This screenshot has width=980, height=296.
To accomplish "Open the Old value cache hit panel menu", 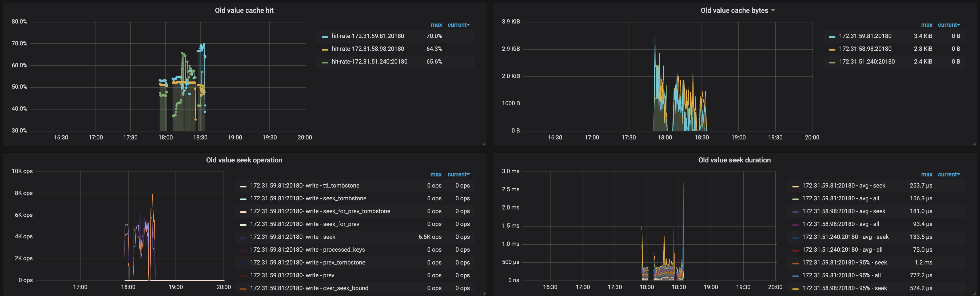I will click(245, 10).
